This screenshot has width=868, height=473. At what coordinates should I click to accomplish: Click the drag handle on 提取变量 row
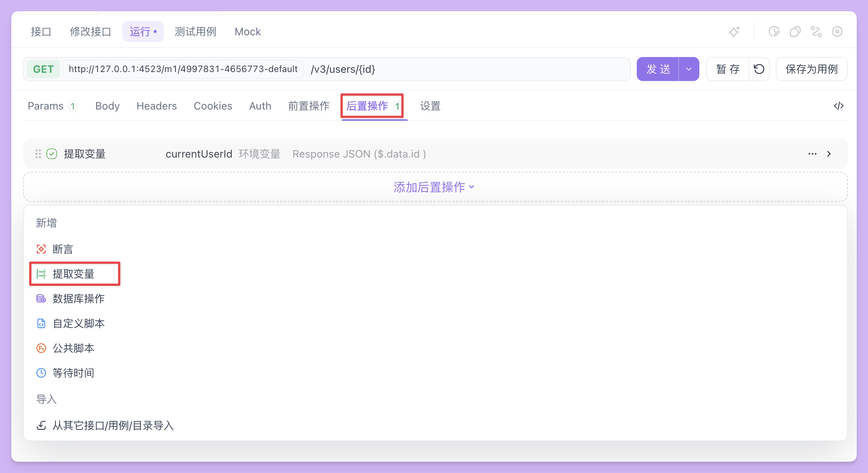tap(38, 154)
